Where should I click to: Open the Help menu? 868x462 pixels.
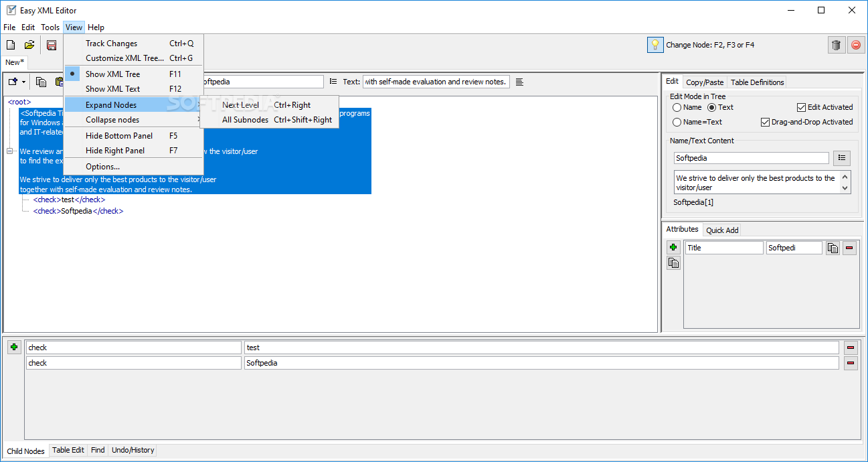[x=96, y=27]
